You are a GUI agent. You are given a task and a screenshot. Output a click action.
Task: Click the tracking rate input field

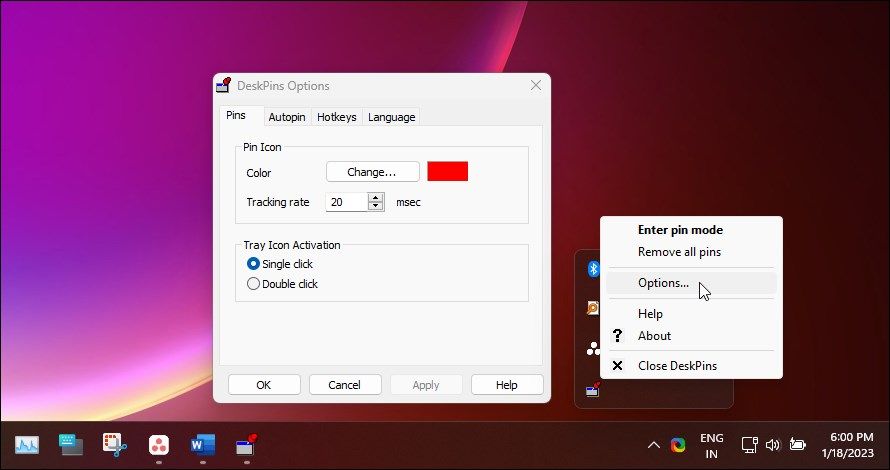tap(347, 202)
